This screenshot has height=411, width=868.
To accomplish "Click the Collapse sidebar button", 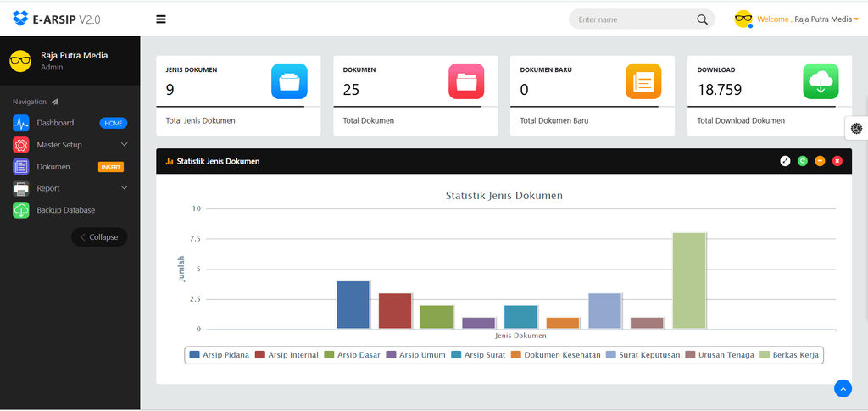I will coord(99,236).
